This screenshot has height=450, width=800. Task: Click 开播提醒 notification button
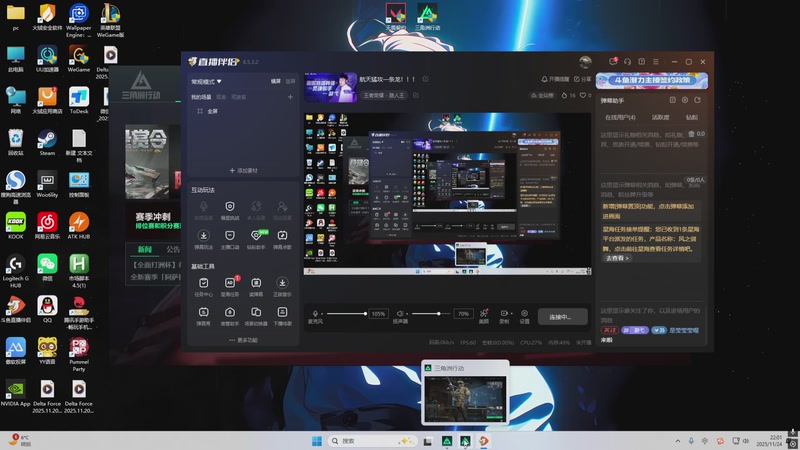[x=555, y=79]
